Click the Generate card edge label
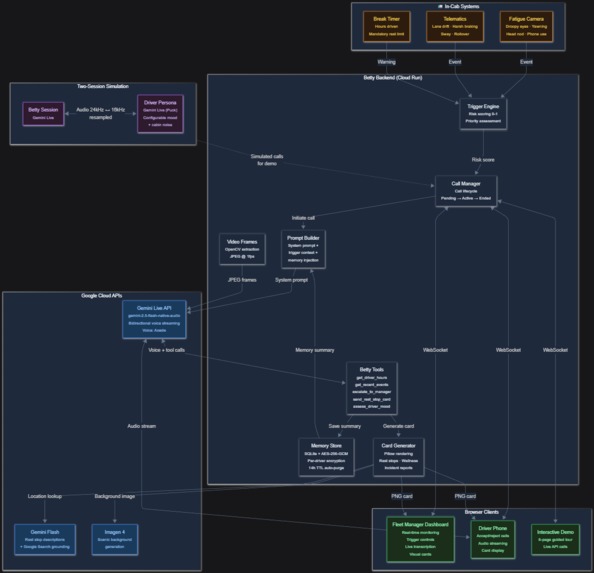 tap(399, 426)
